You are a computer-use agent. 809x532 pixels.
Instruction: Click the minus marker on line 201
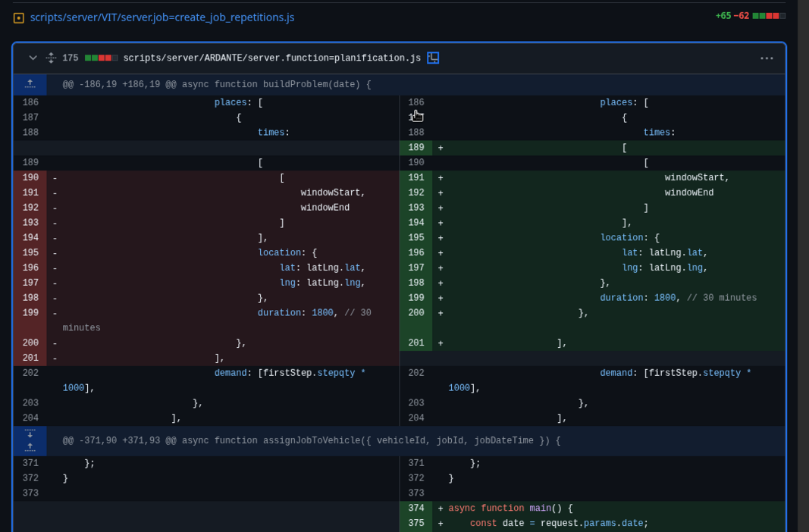point(55,358)
